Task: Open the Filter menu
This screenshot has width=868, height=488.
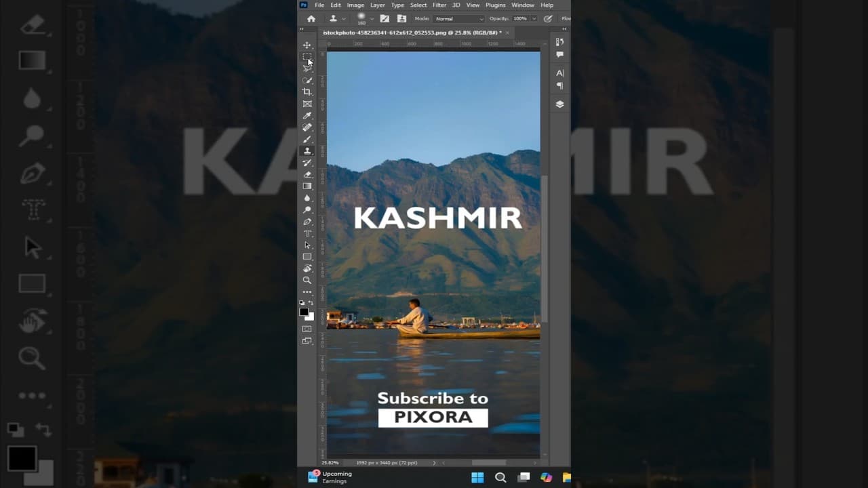Action: click(439, 5)
